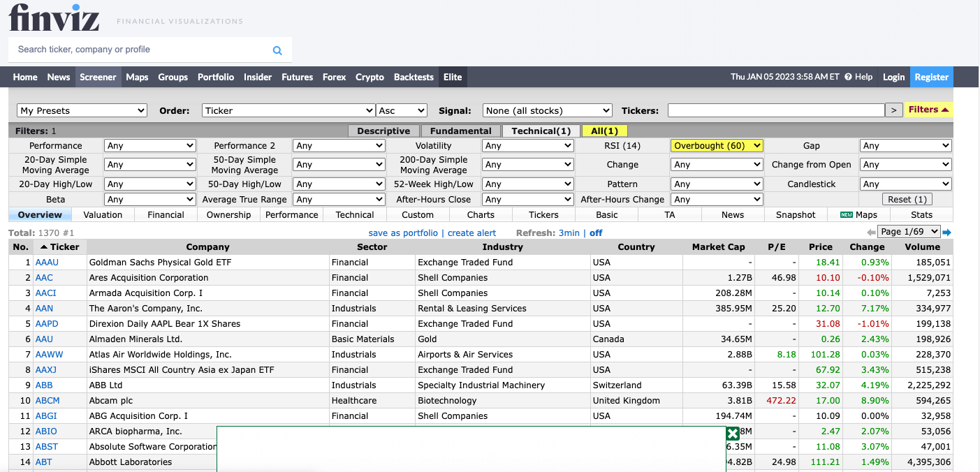The image size is (980, 472).
Task: Open RSI (14) Overbought dropdown
Action: click(x=717, y=146)
